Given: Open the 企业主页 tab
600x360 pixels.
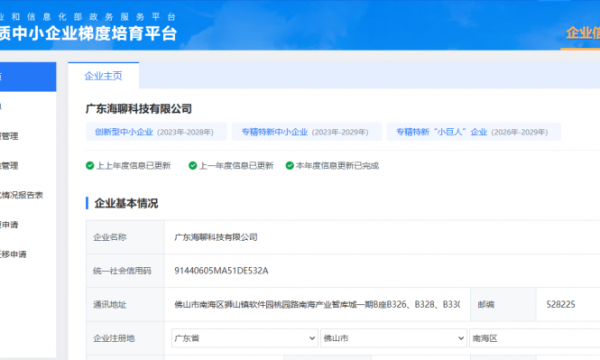Looking at the screenshot, I should pos(103,76).
